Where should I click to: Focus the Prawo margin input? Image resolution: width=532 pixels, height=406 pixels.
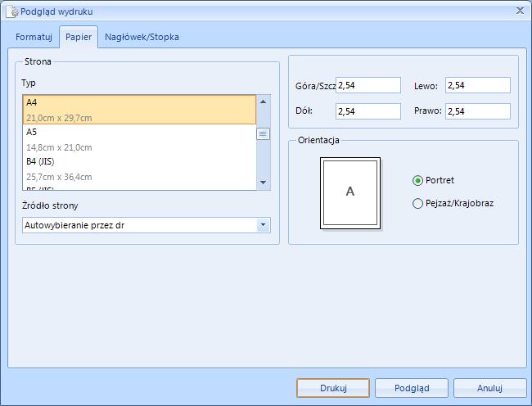tap(478, 111)
